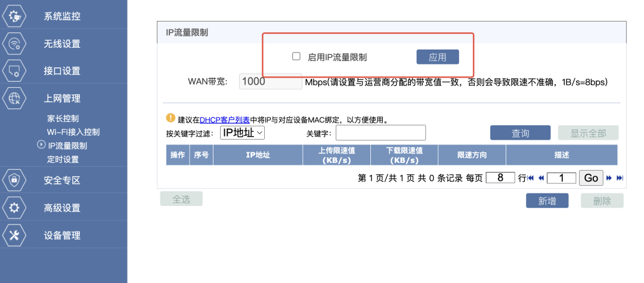This screenshot has height=283, width=644.
Task: Click the Internet Management (上网管理) globe icon
Action: (15, 99)
